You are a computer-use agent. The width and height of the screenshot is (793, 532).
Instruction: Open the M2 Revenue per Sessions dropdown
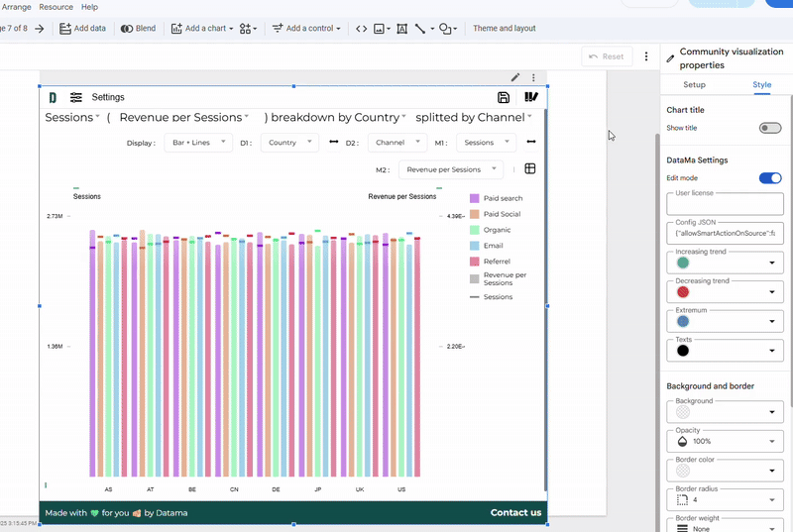pyautogui.click(x=451, y=169)
